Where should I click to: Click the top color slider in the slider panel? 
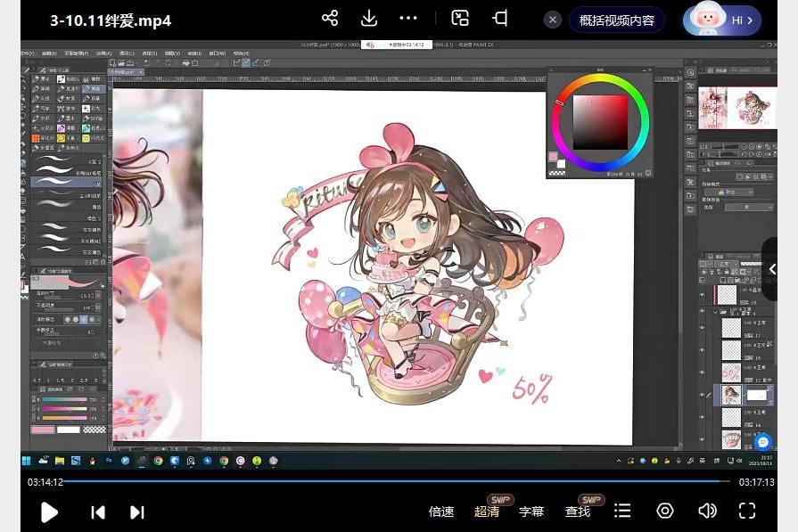tap(64, 400)
